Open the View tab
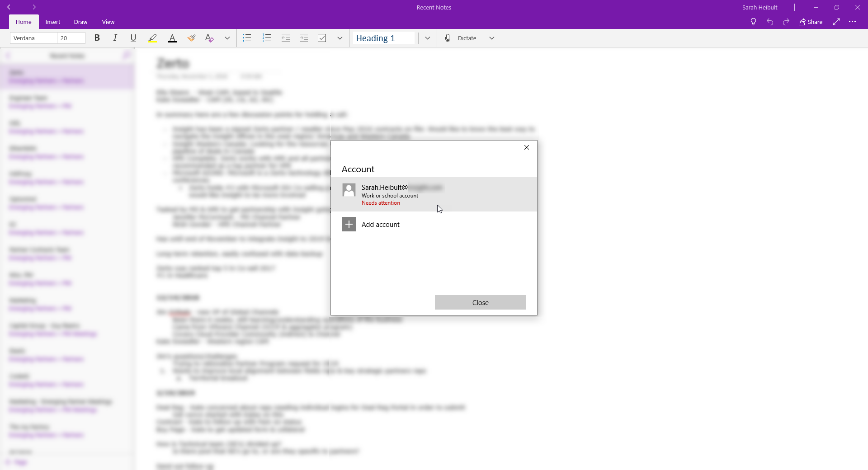 tap(108, 22)
